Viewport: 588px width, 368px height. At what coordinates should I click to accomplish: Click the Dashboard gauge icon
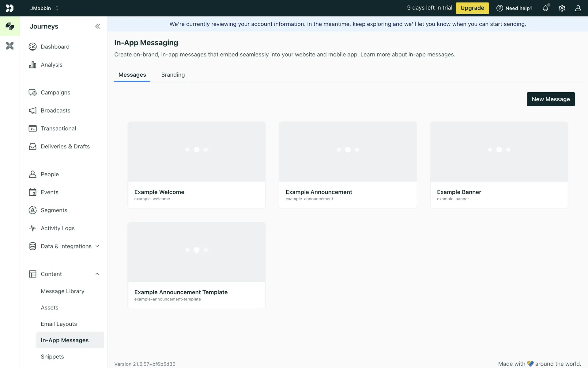(33, 47)
